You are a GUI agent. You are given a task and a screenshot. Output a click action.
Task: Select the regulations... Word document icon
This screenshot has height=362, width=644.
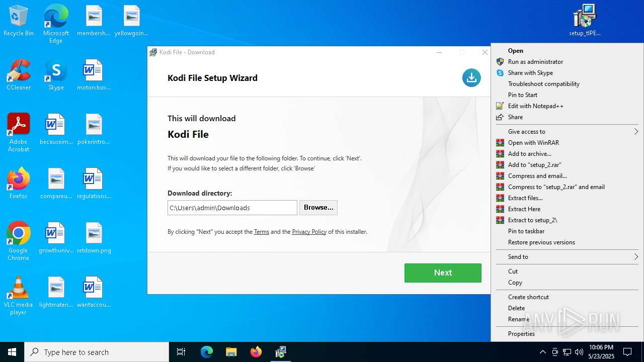click(94, 184)
